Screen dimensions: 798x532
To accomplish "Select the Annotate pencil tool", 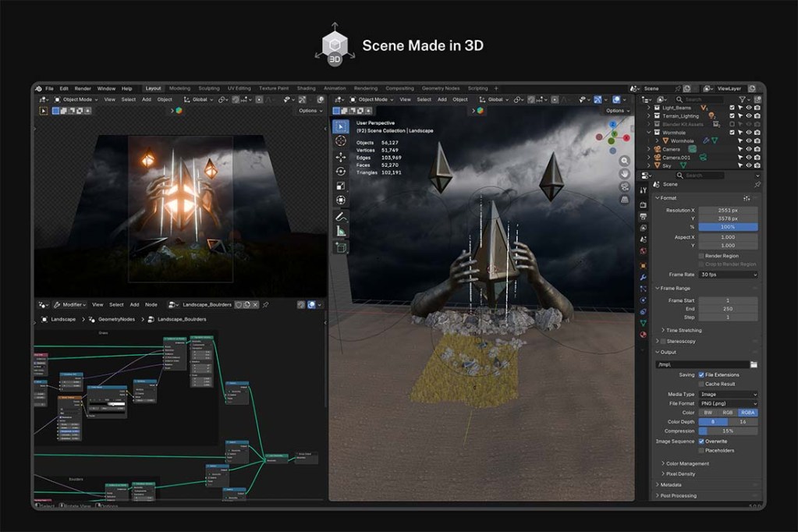I will [340, 217].
